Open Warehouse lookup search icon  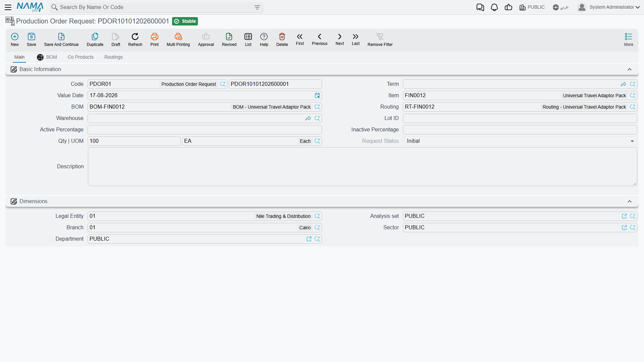tap(317, 118)
